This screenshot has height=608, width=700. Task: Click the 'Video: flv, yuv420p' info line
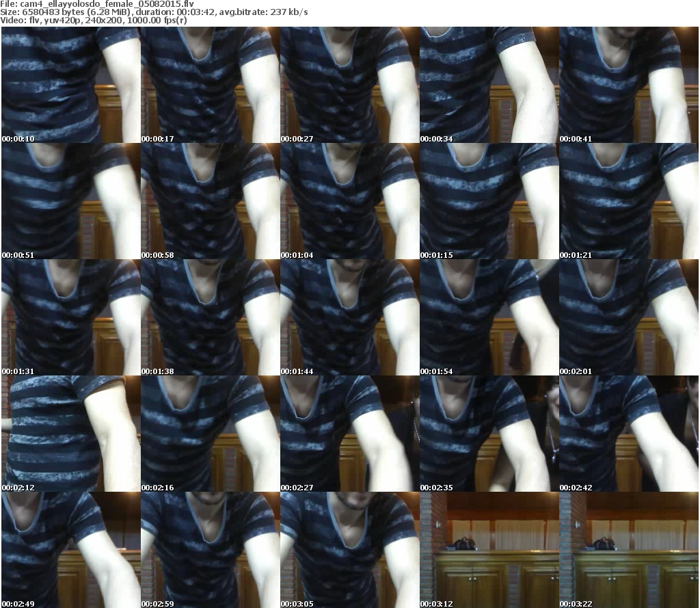pyautogui.click(x=93, y=20)
